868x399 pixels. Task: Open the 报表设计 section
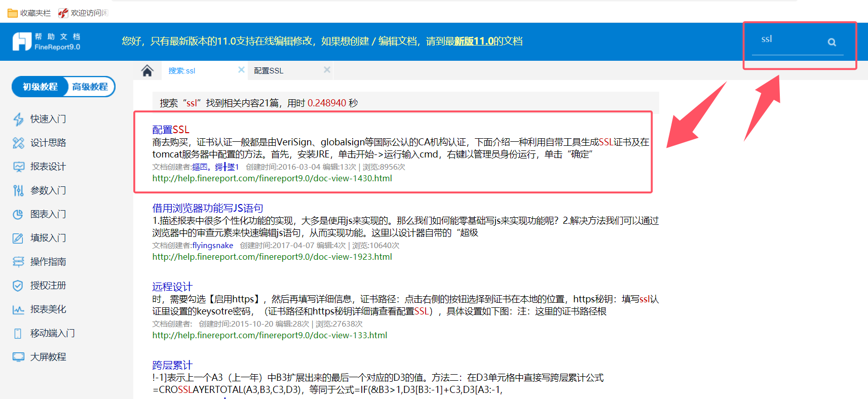48,167
